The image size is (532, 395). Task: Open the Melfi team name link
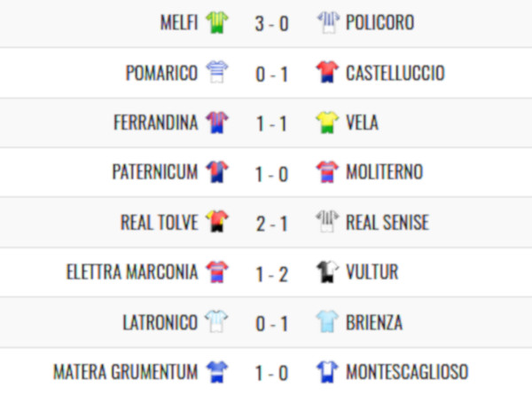click(179, 23)
